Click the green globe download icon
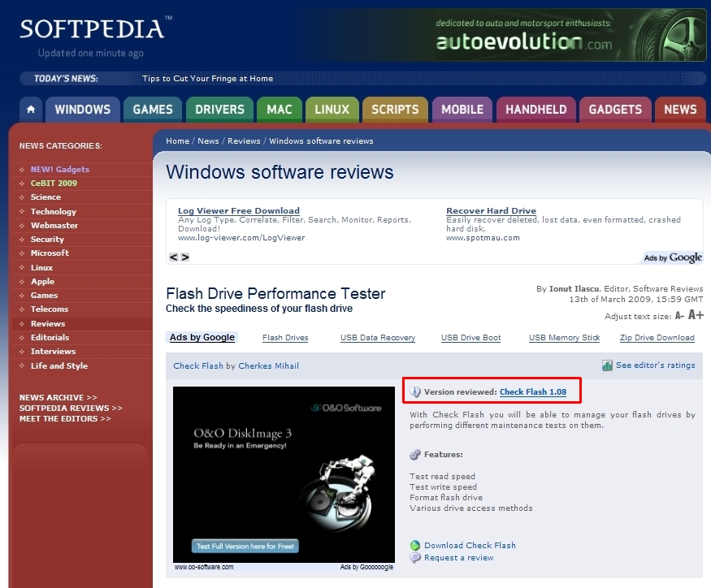 (415, 546)
